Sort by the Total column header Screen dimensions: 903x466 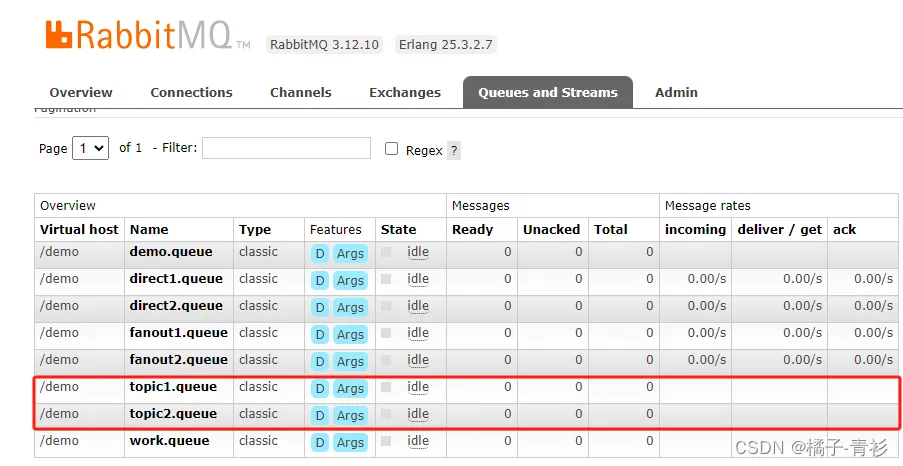(610, 229)
